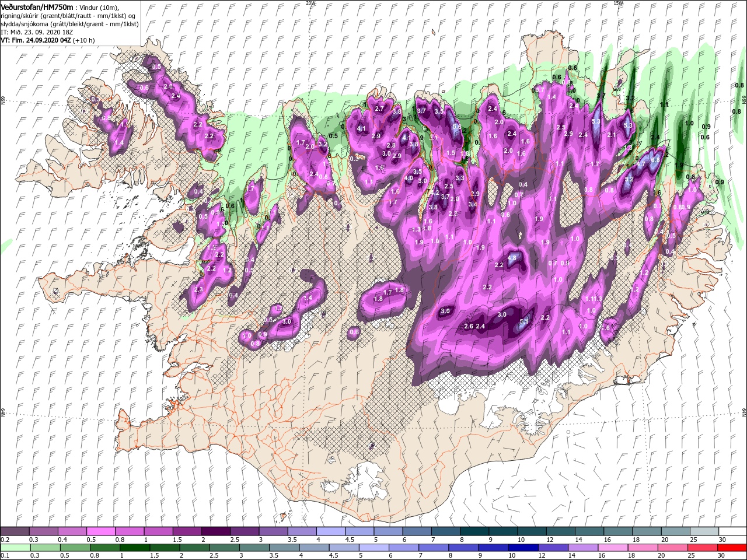The image size is (747, 560).
Task: Click the pale green 0.1 swatch in bottom legend
Action: (x=15, y=548)
